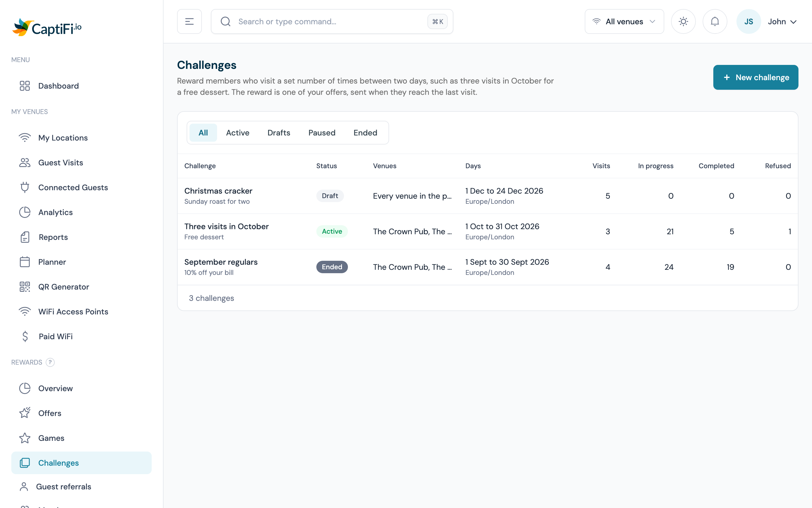Click the CaptiFi.io logo
This screenshot has width=812, height=508.
(x=47, y=27)
